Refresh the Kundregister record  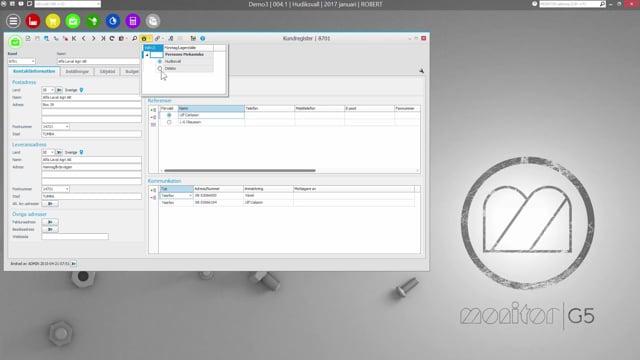click(x=112, y=38)
